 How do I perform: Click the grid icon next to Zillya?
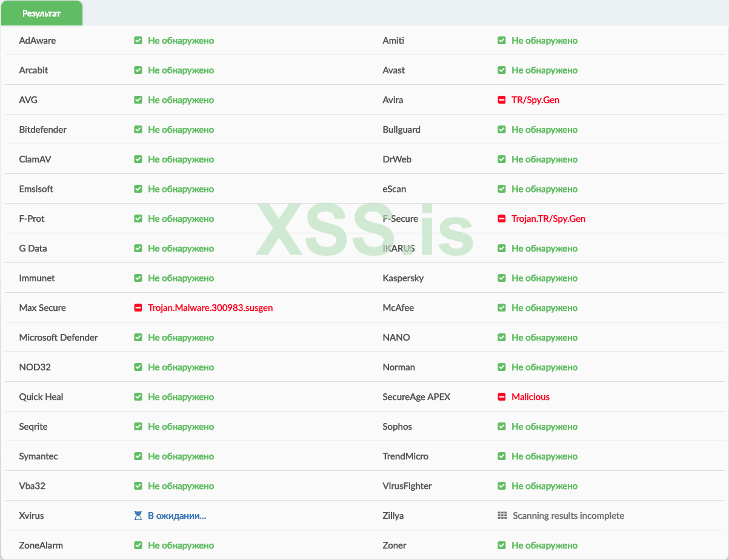[502, 516]
